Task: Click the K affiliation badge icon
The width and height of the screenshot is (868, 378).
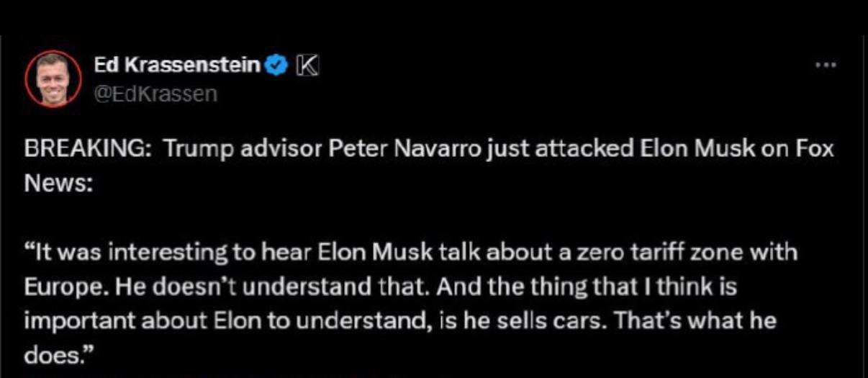Action: pyautogui.click(x=306, y=66)
